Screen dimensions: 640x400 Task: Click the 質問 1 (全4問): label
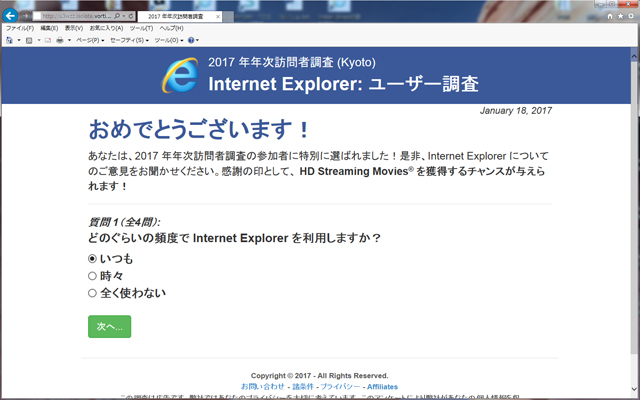pos(124,222)
